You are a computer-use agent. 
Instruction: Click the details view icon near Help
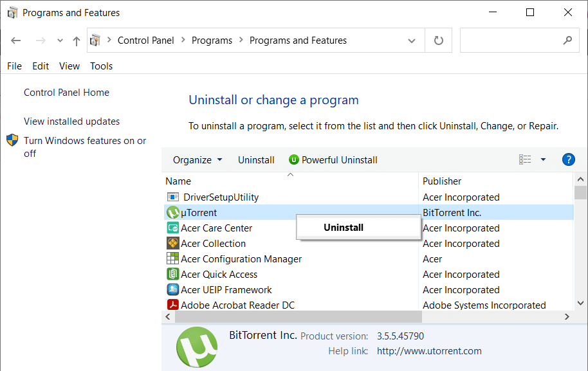[524, 159]
